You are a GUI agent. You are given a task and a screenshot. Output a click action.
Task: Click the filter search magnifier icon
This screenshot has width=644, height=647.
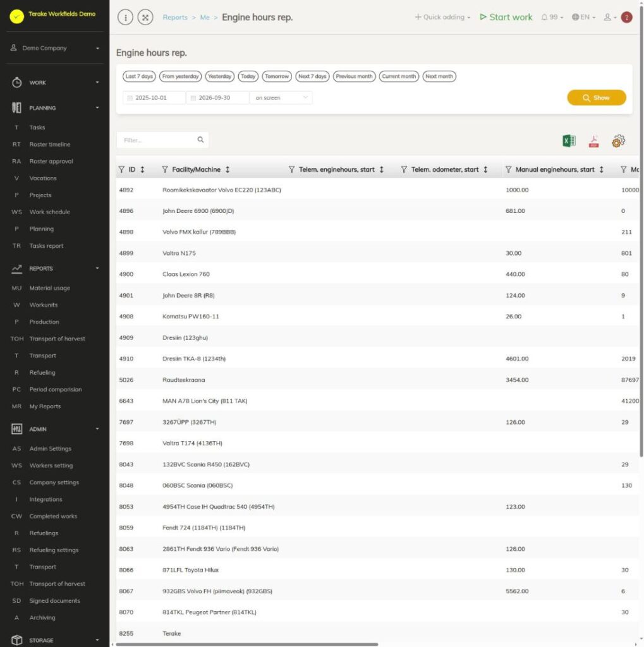click(200, 140)
